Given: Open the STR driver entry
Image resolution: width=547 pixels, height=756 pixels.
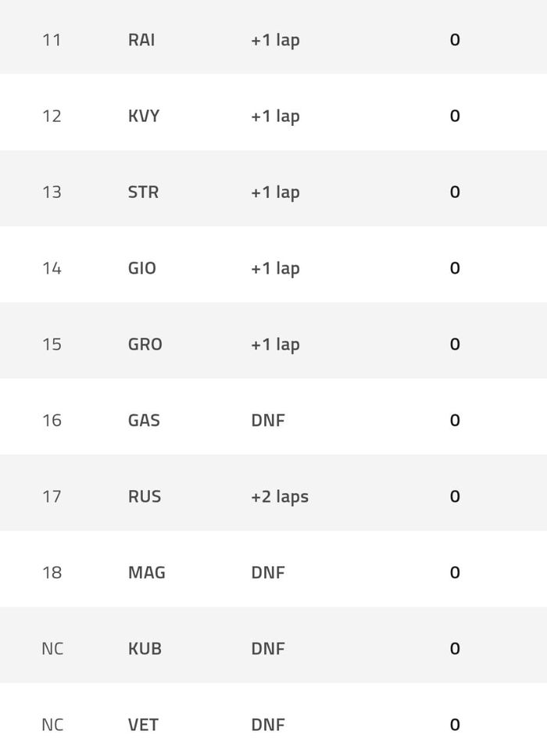Looking at the screenshot, I should pos(143,192).
